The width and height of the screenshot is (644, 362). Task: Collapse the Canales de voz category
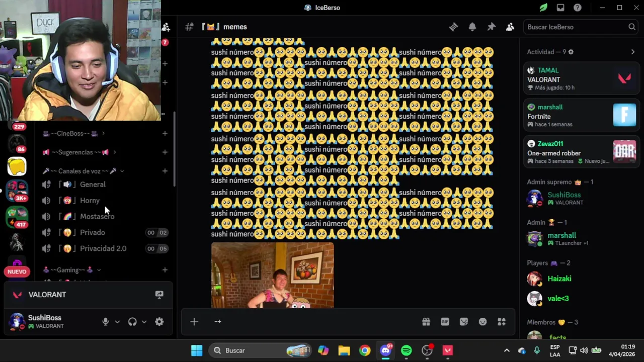click(x=83, y=171)
